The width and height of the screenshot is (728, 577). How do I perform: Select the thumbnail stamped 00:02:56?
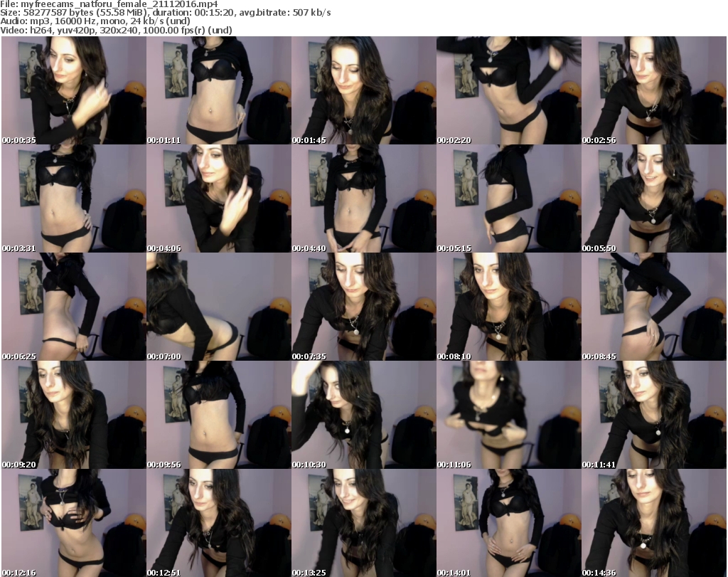point(654,90)
